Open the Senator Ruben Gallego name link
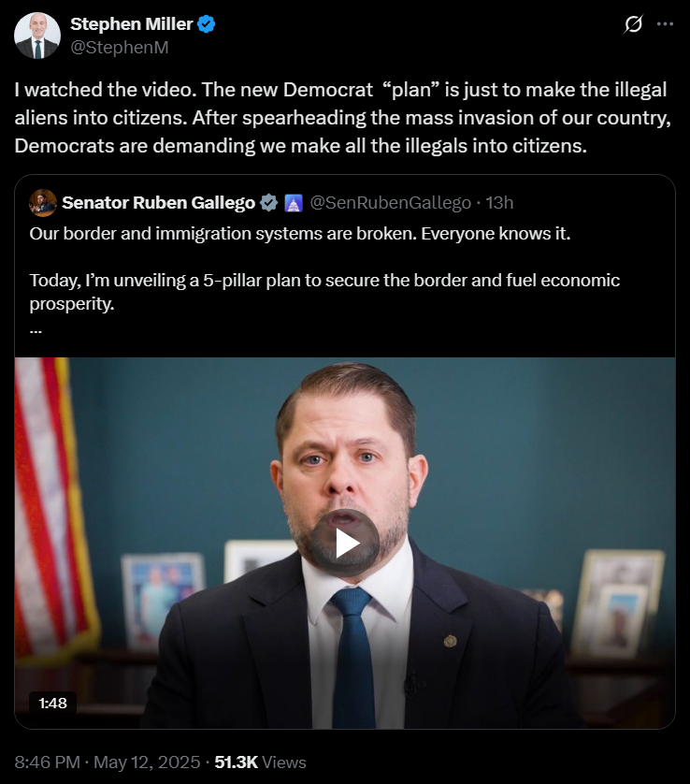The width and height of the screenshot is (690, 784). tap(158, 202)
